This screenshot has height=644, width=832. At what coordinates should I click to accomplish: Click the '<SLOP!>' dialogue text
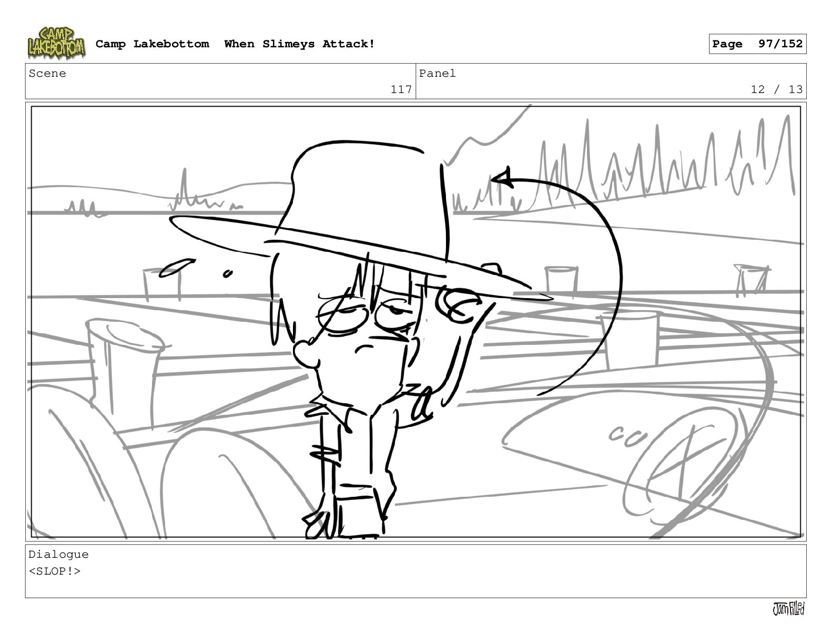[55, 571]
